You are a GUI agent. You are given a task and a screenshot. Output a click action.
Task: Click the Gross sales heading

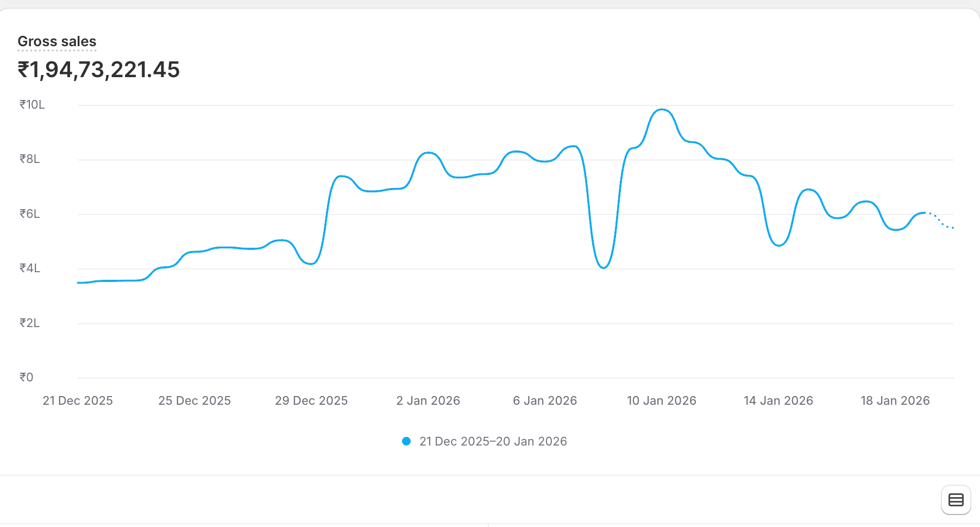click(57, 42)
